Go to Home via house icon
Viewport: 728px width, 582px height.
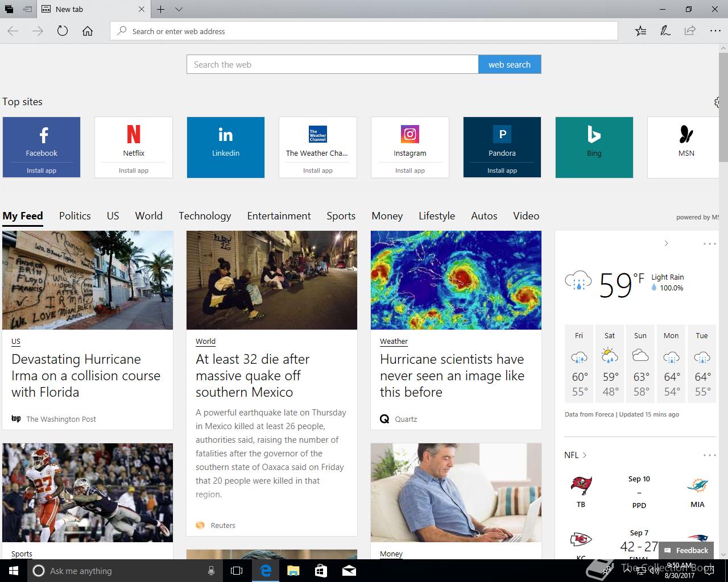point(88,31)
